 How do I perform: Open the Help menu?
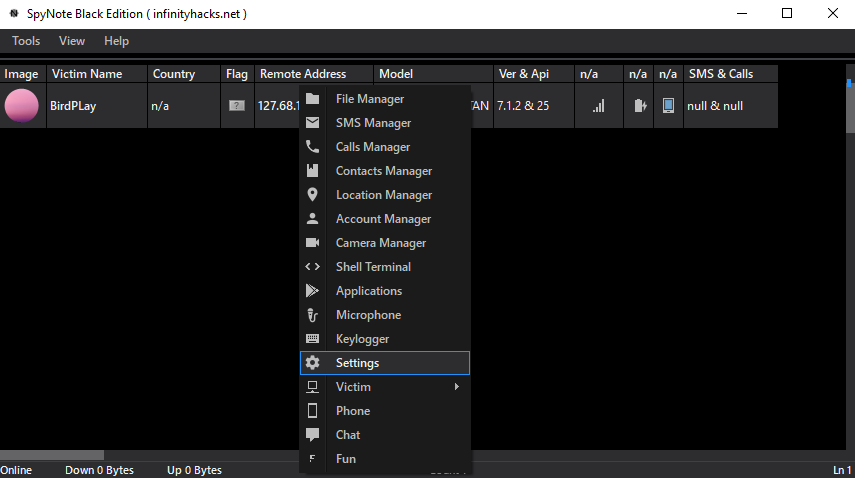coord(117,41)
